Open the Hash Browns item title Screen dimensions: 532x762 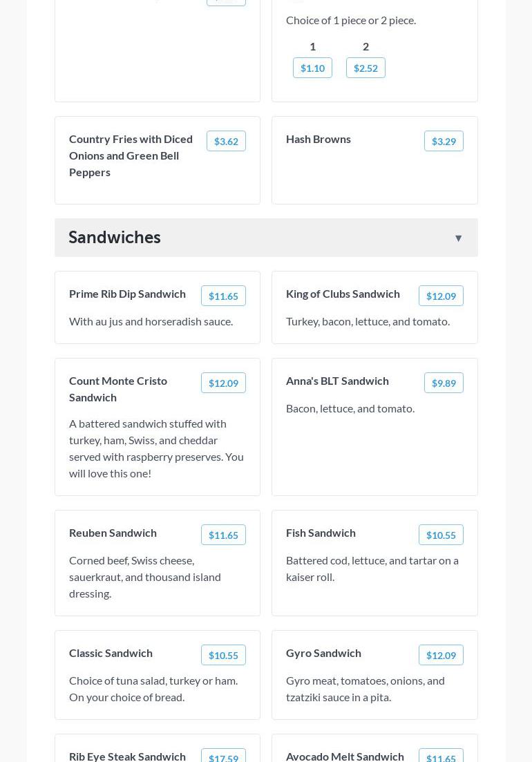[319, 139]
